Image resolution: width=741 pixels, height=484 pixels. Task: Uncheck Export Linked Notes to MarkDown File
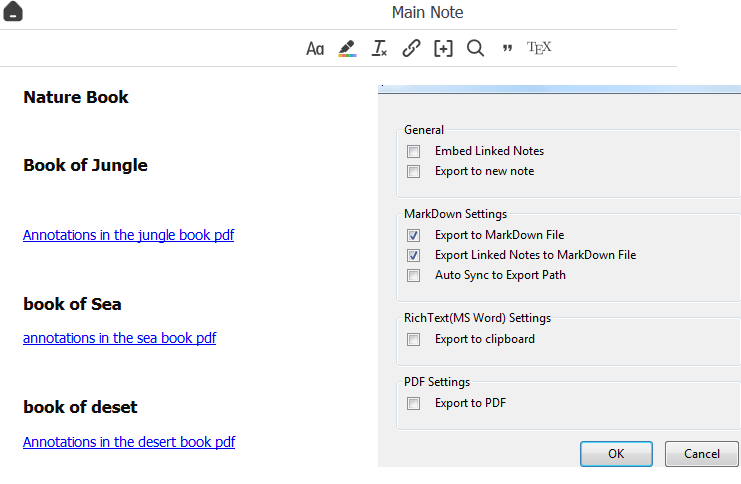click(x=414, y=256)
